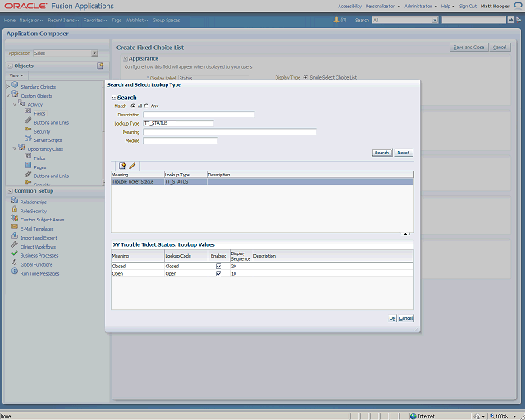This screenshot has height=420, width=525.
Task: Open the Watchlist menu
Action: 137,20
